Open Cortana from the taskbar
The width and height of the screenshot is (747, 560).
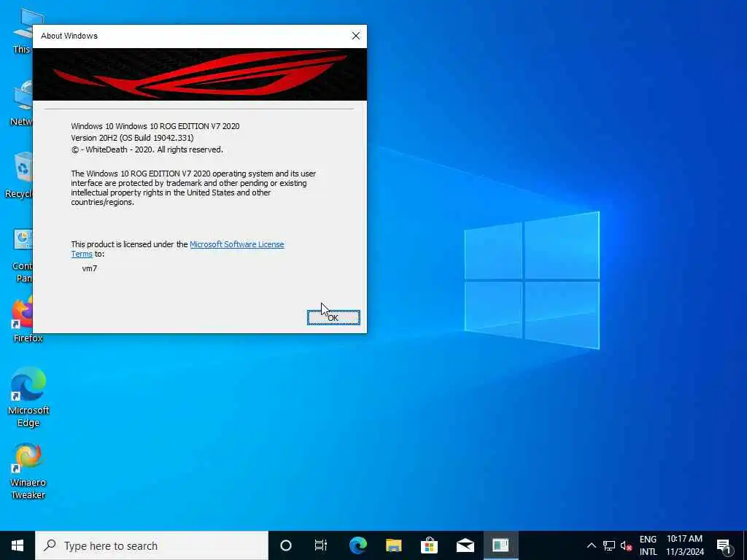[286, 545]
